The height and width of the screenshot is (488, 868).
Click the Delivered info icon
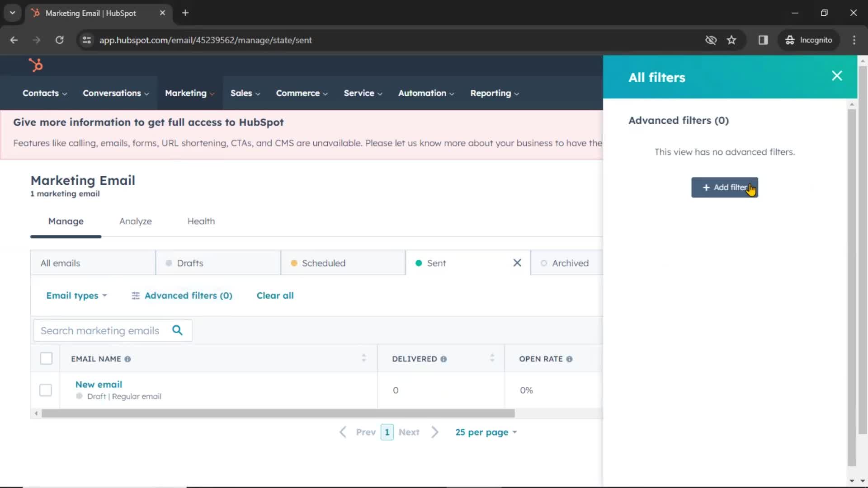(x=443, y=359)
